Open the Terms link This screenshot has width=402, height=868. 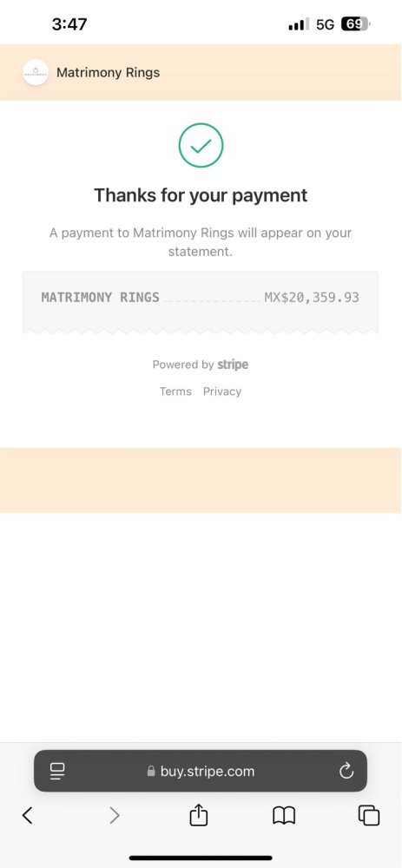(175, 391)
